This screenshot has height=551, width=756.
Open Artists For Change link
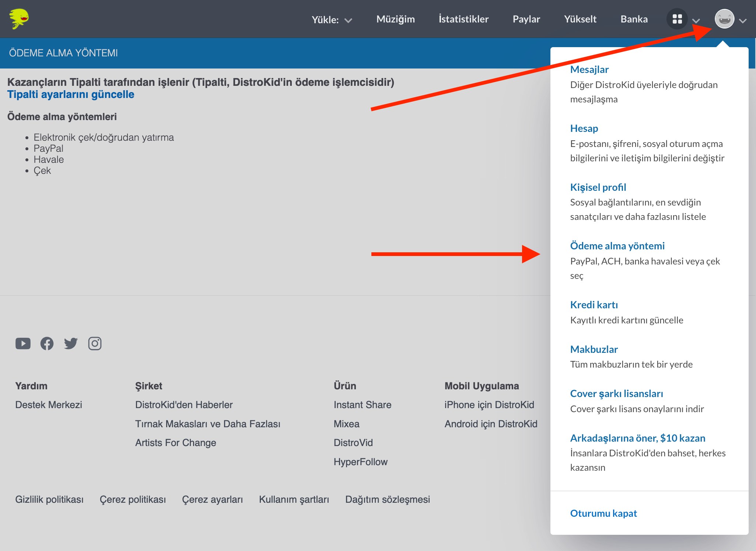click(175, 443)
